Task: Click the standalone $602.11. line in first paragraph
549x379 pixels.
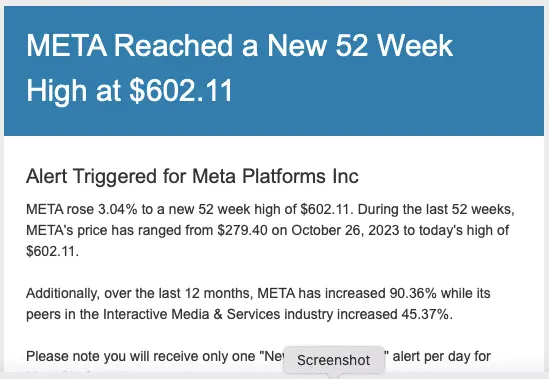Action: [x=53, y=251]
